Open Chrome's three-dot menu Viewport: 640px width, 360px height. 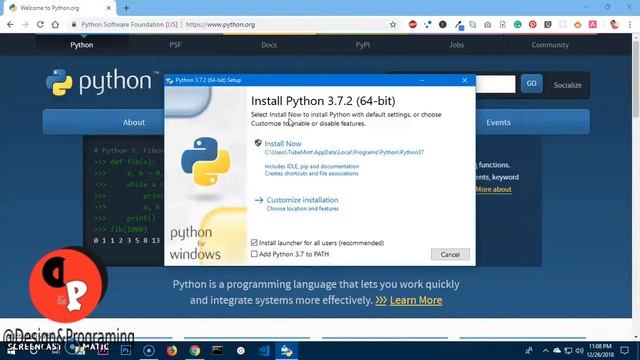click(630, 24)
